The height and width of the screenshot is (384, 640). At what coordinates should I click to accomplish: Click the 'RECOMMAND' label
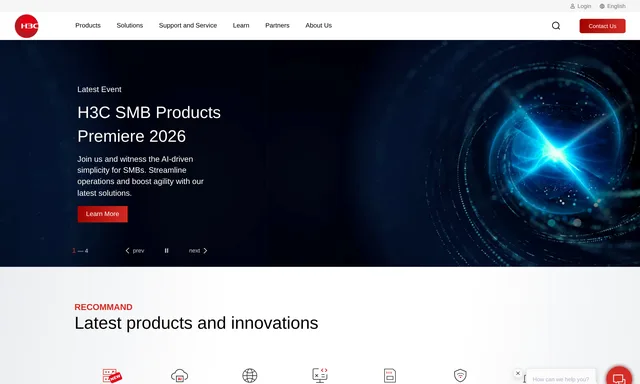(103, 307)
